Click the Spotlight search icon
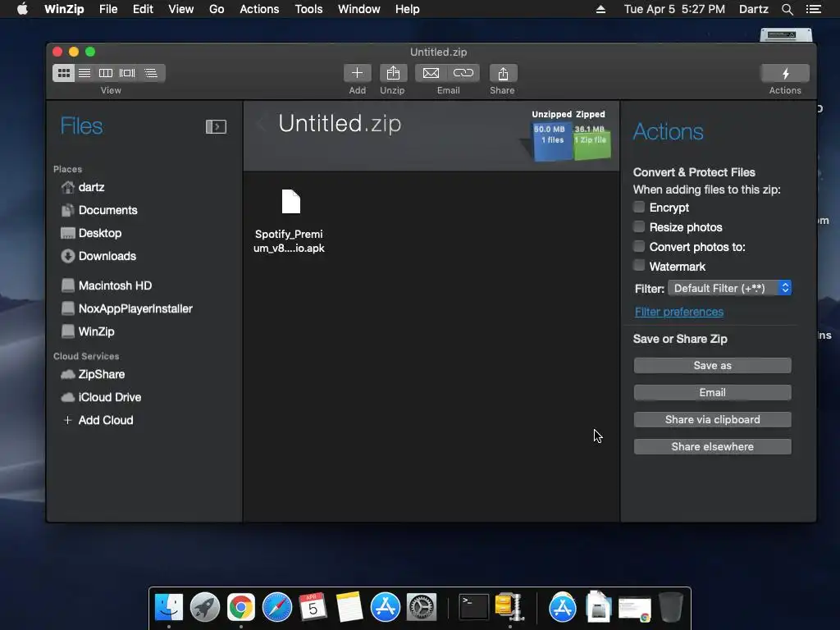840x630 pixels. click(787, 9)
